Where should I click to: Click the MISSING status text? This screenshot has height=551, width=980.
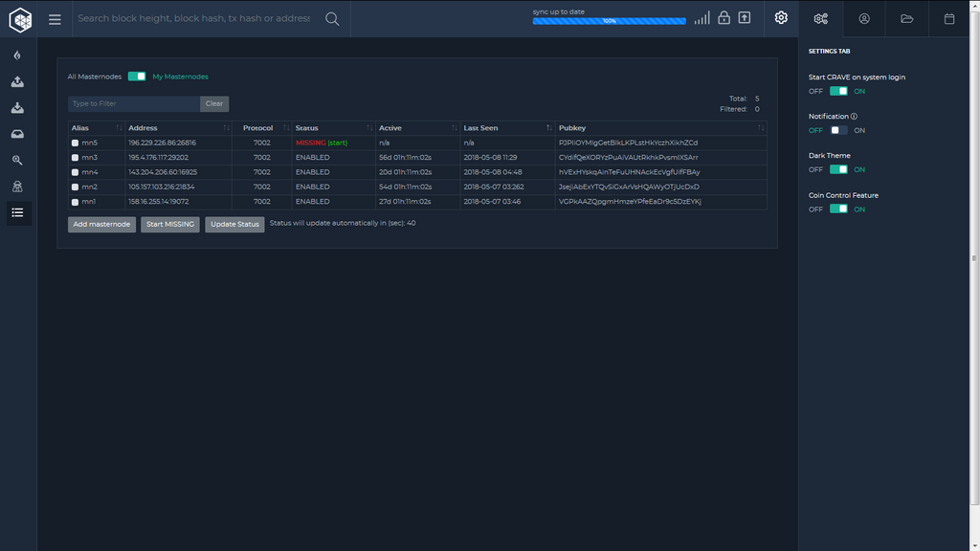(x=311, y=143)
